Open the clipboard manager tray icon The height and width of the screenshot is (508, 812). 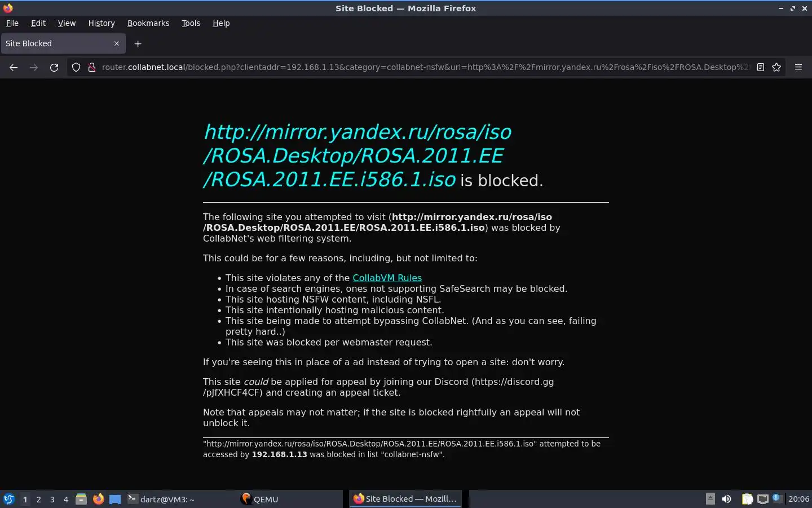747,499
